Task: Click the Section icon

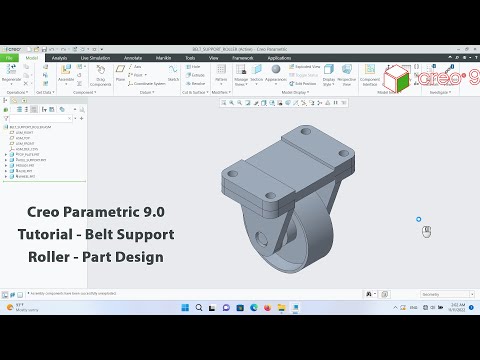Action: click(x=257, y=70)
